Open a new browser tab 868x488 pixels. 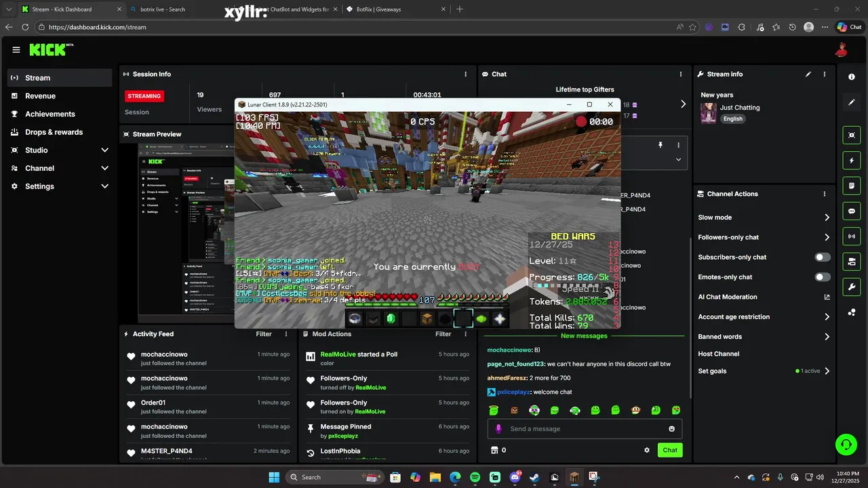coord(460,9)
